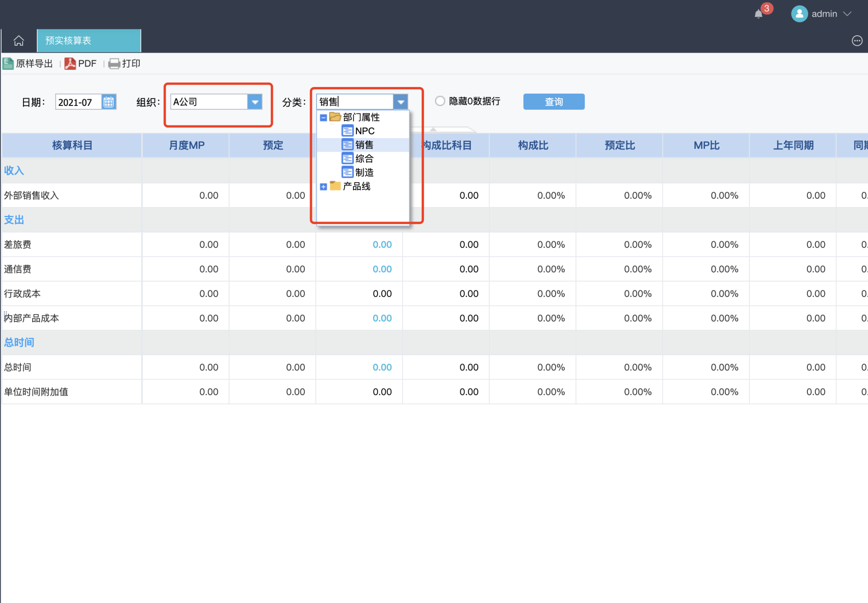Collapse the 部门属性 tree folder
868x603 pixels.
pyautogui.click(x=323, y=117)
